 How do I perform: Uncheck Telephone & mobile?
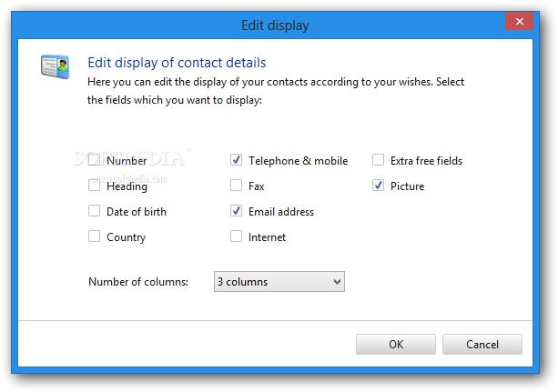tap(236, 160)
